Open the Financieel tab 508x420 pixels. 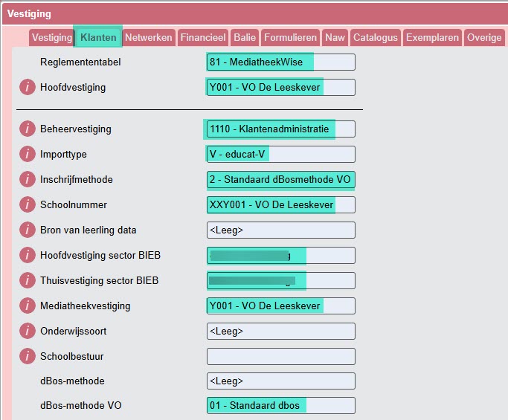203,38
